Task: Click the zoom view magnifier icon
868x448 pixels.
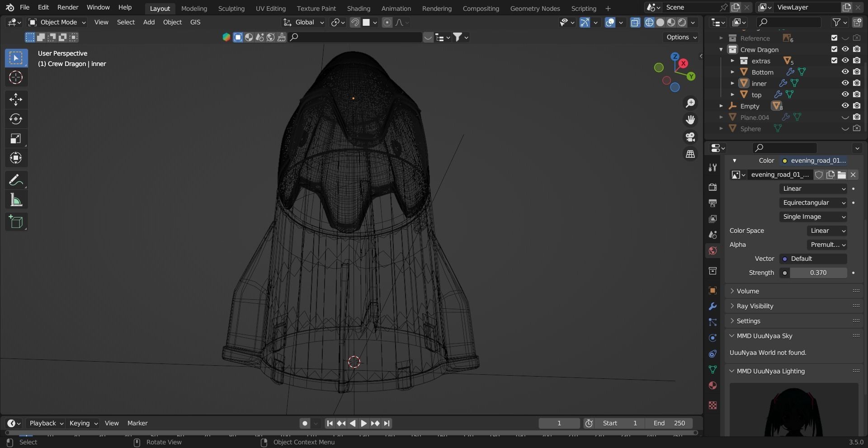Action: [690, 103]
